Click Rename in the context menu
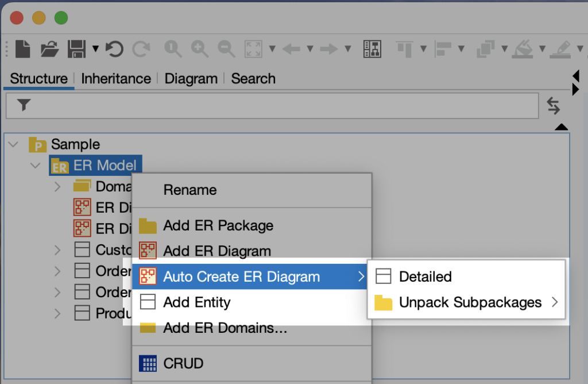Image resolution: width=588 pixels, height=384 pixels. [190, 190]
